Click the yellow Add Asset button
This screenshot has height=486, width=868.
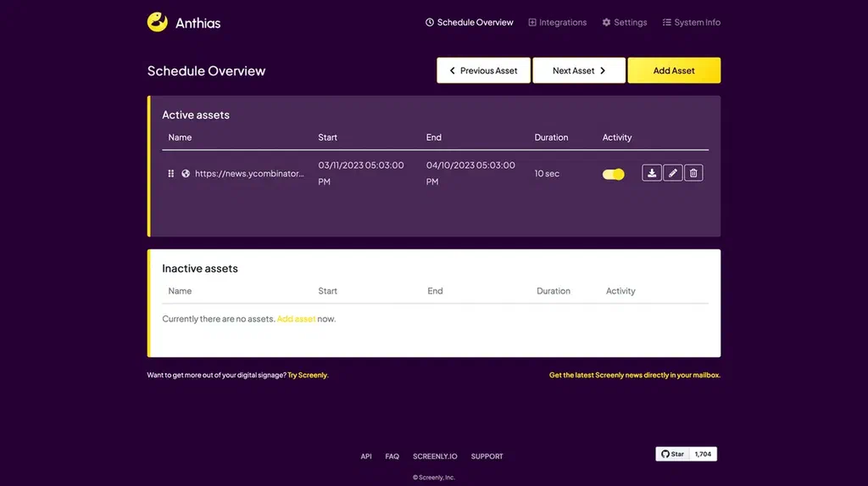674,70
